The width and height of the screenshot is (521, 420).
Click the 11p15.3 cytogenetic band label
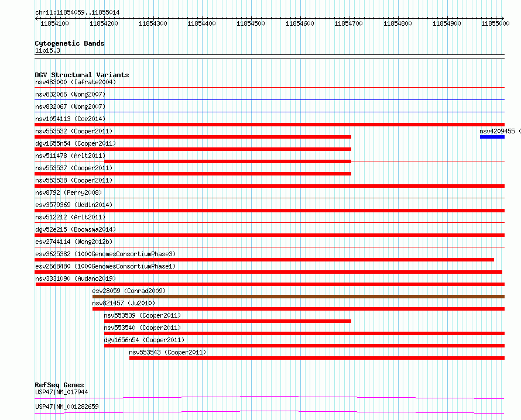coord(47,50)
